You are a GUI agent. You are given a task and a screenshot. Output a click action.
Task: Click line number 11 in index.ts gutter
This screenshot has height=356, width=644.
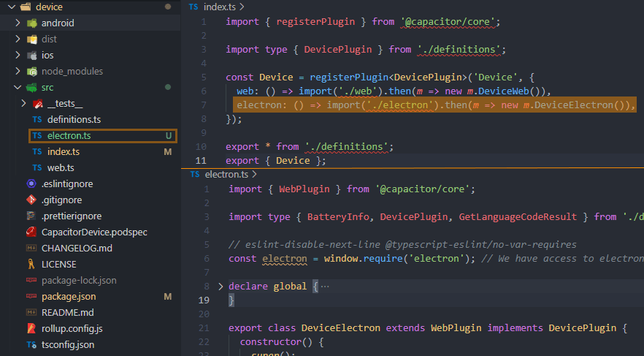click(201, 160)
